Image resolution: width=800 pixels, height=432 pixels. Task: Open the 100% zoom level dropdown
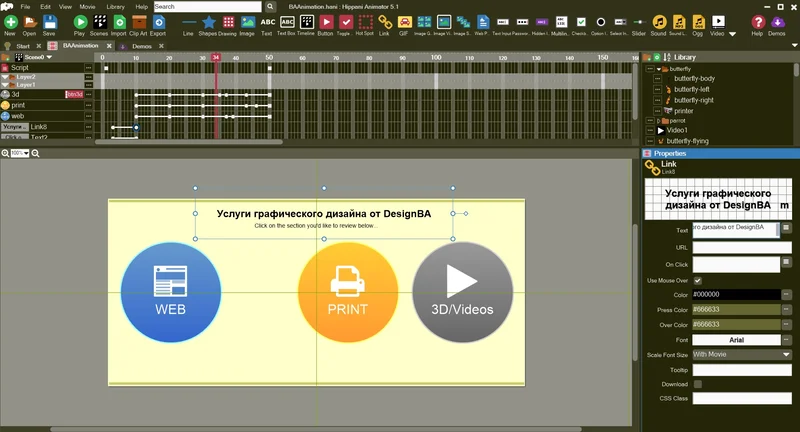(x=20, y=153)
